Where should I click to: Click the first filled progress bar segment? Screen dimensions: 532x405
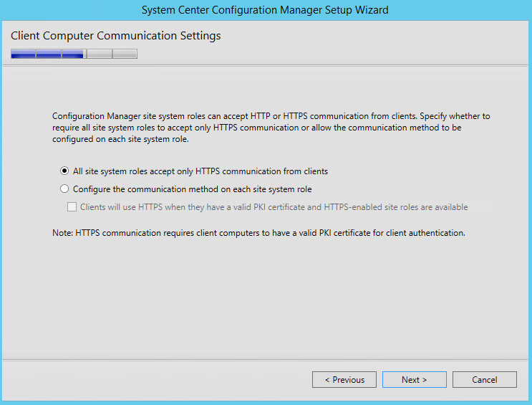tap(23, 54)
